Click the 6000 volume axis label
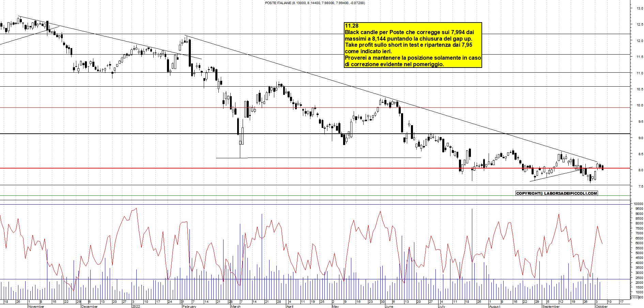Screen dimensions: 644x308 click(x=639, y=243)
